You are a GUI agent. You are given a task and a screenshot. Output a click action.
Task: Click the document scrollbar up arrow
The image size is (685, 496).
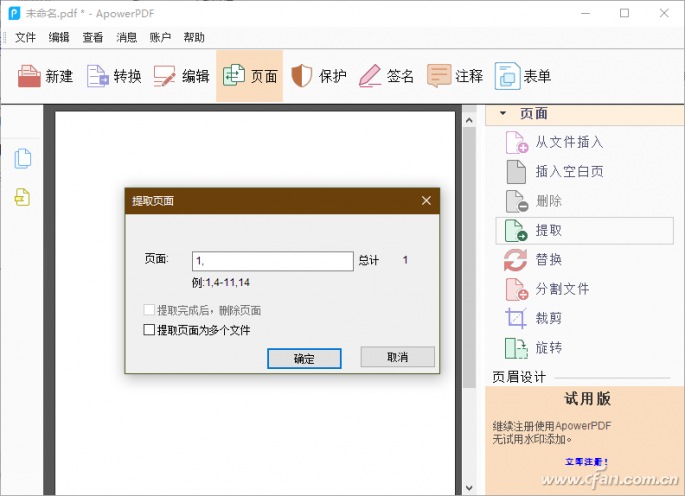(470, 120)
